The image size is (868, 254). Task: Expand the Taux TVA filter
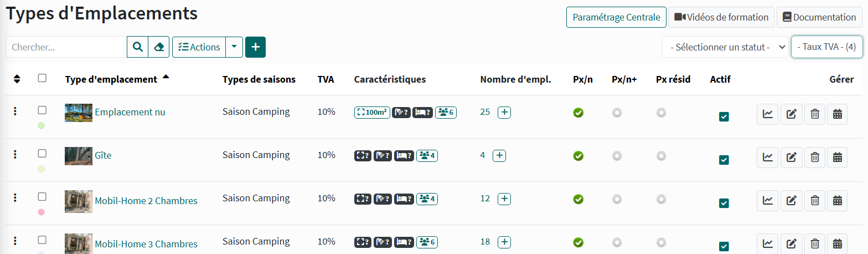(x=826, y=47)
